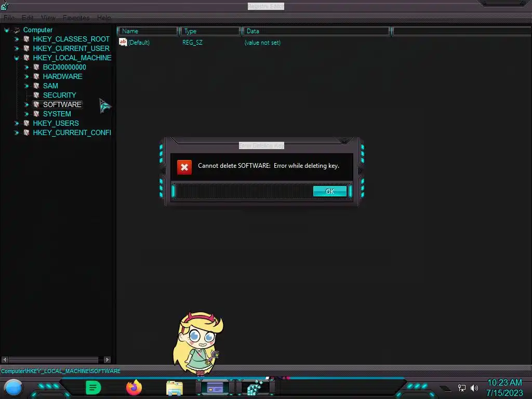This screenshot has width=532, height=399.
Task: Click the Star Butterfly desktop mascot
Action: [x=198, y=343]
